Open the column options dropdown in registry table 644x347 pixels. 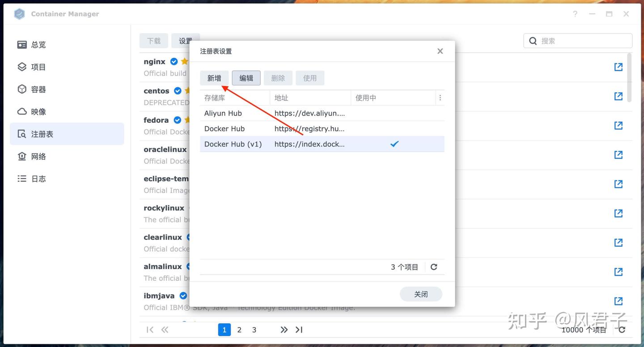(440, 97)
